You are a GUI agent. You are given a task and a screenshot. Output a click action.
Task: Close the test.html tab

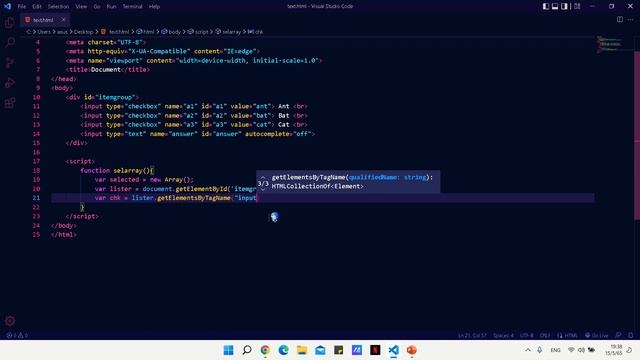(x=63, y=20)
